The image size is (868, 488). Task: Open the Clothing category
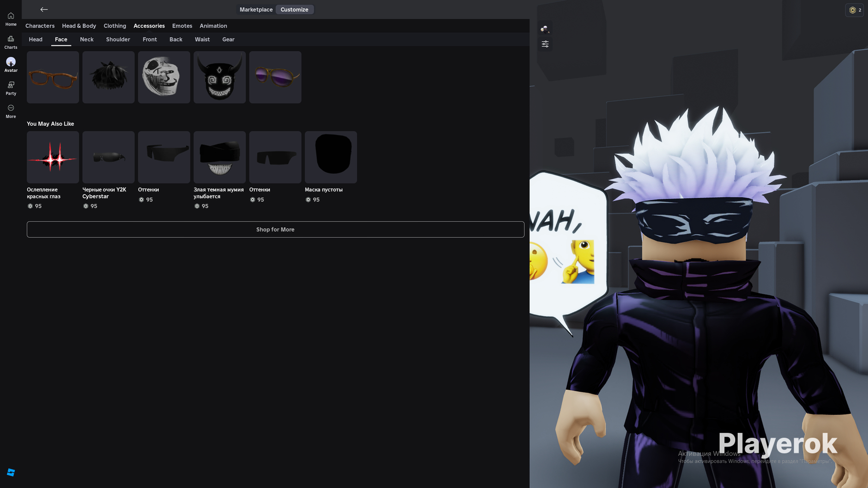point(115,26)
